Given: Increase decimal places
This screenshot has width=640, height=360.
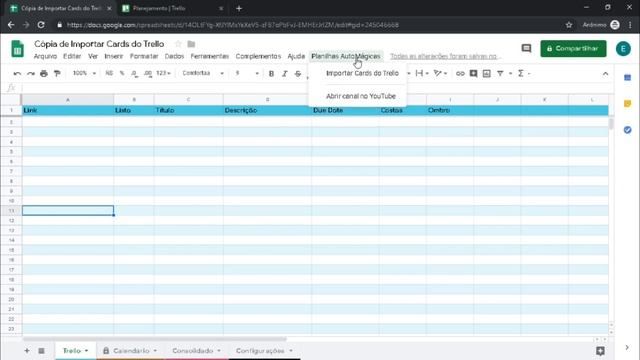Looking at the screenshot, I should pyautogui.click(x=148, y=73).
